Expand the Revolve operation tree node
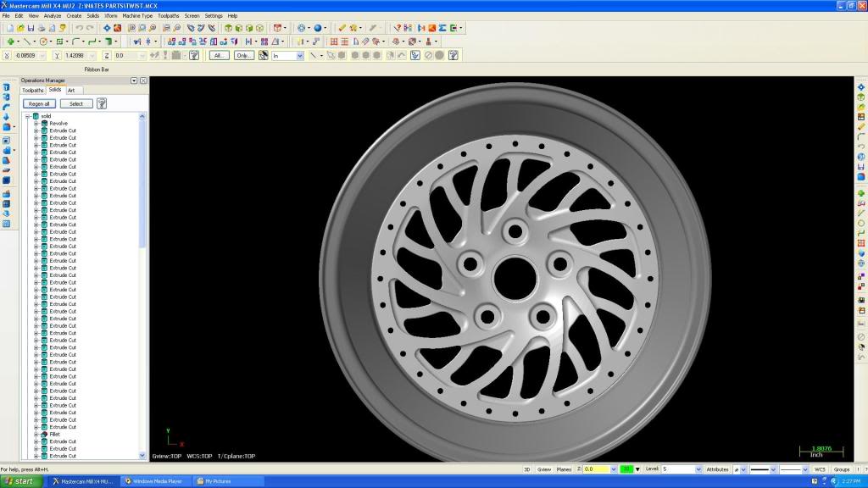The height and width of the screenshot is (488, 868). click(x=36, y=123)
